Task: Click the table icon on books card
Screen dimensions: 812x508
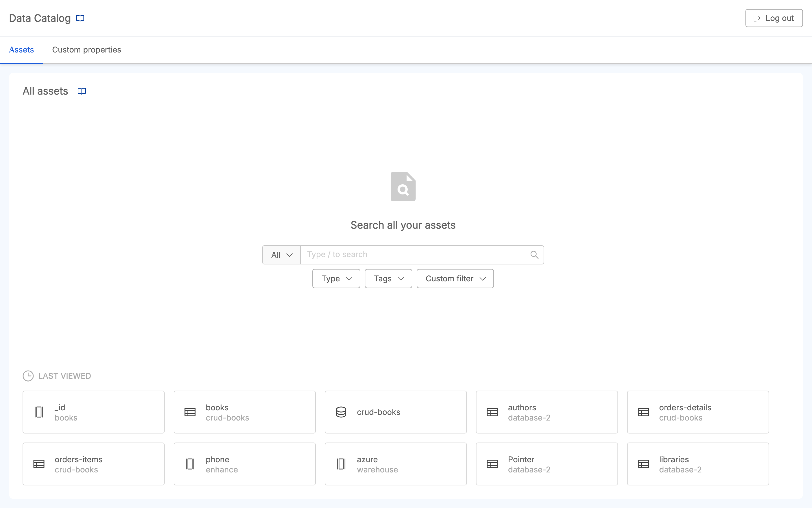Action: pos(190,412)
